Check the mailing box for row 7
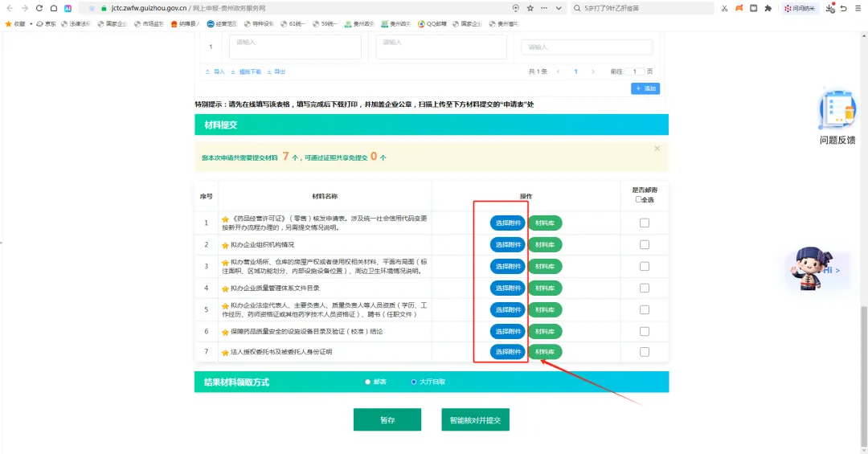The width and height of the screenshot is (868, 454). click(x=645, y=352)
